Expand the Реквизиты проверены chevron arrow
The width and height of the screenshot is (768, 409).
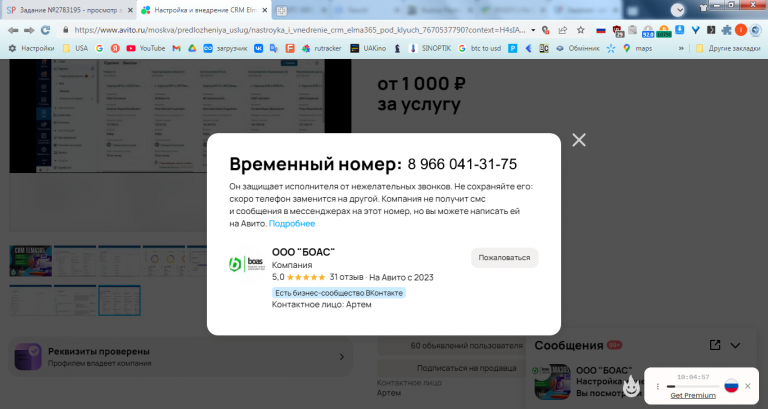(x=342, y=357)
